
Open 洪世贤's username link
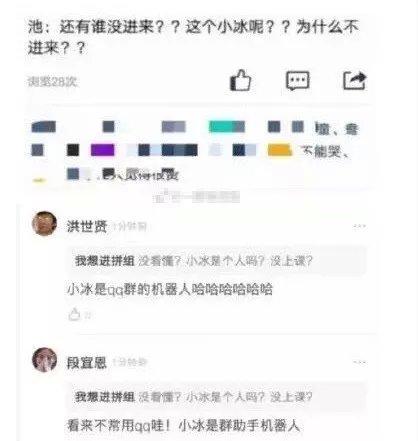tap(87, 226)
